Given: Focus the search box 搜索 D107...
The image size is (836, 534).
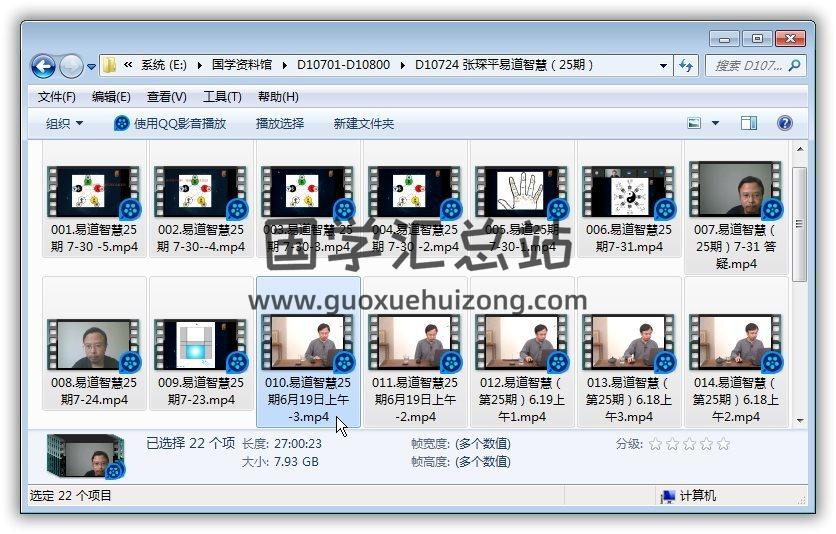Looking at the screenshot, I should coord(747,66).
